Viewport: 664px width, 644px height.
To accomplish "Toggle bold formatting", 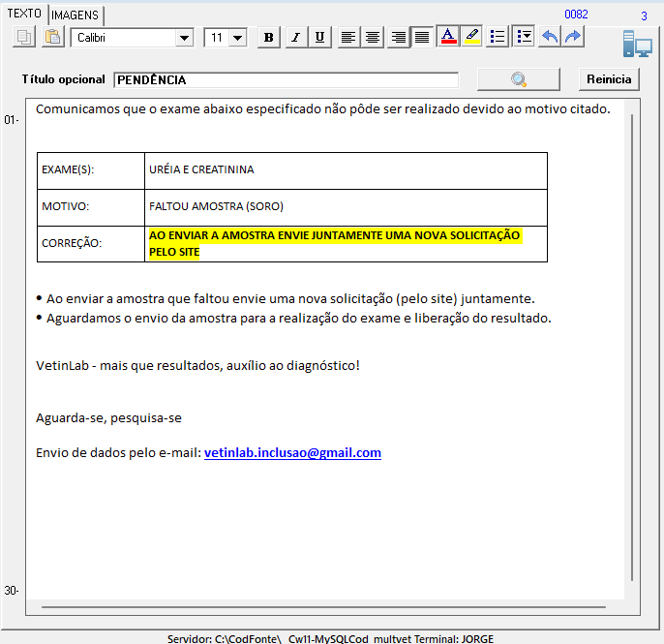I will point(269,38).
